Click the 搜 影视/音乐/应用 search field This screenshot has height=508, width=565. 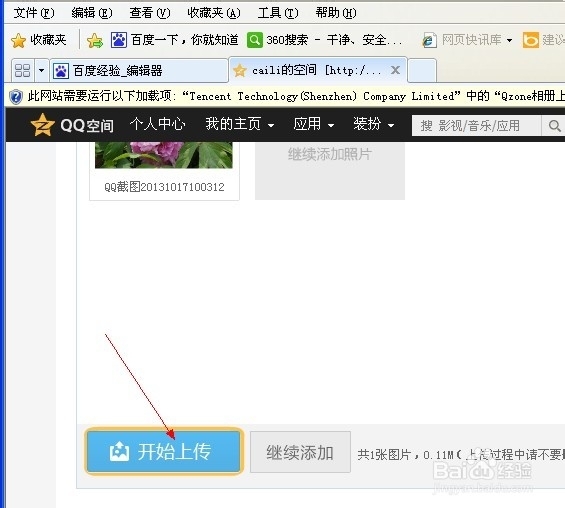[x=476, y=126]
